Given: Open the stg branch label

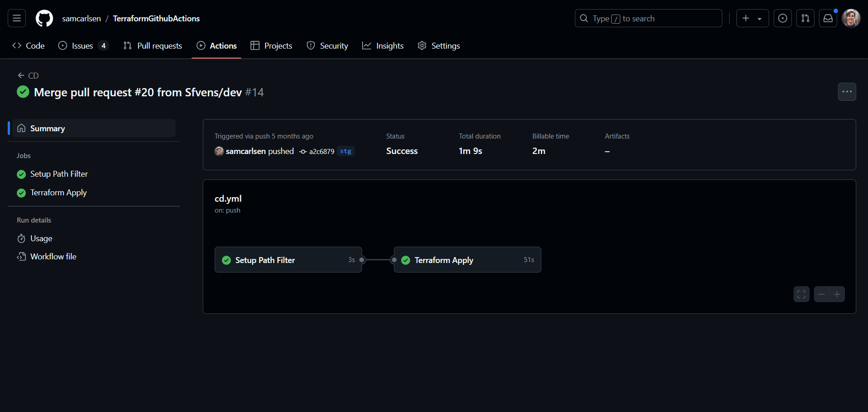Looking at the screenshot, I should tap(346, 151).
